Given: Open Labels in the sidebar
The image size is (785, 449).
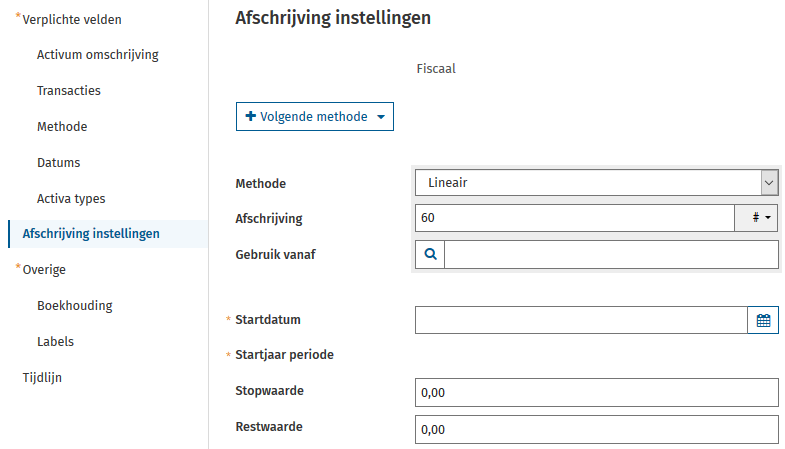Looking at the screenshot, I should click(55, 341).
